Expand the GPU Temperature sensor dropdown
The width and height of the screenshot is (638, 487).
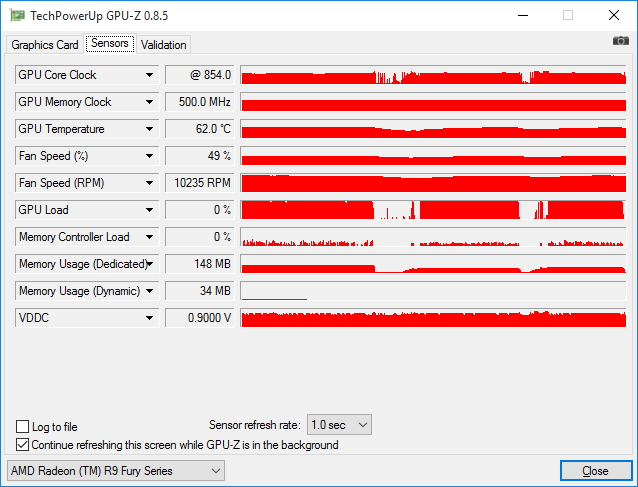click(x=149, y=129)
